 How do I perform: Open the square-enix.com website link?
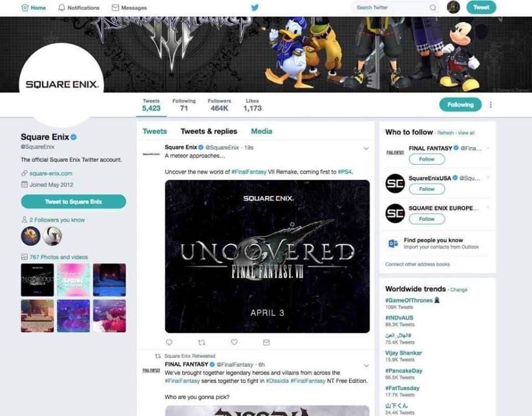50,174
